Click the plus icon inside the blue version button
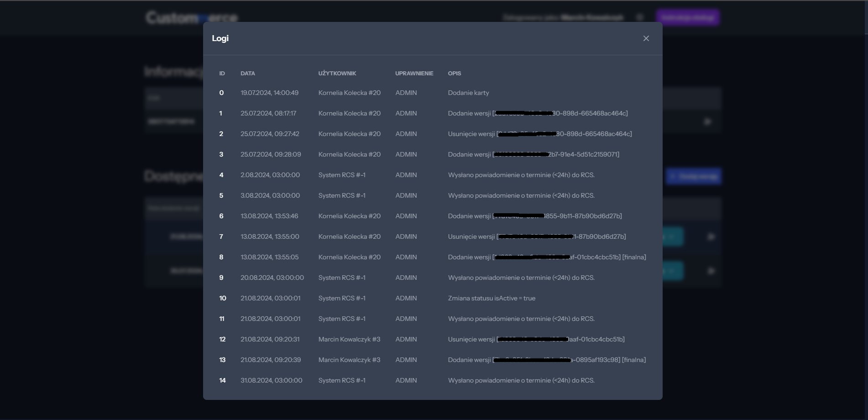The image size is (868, 420). pyautogui.click(x=673, y=176)
